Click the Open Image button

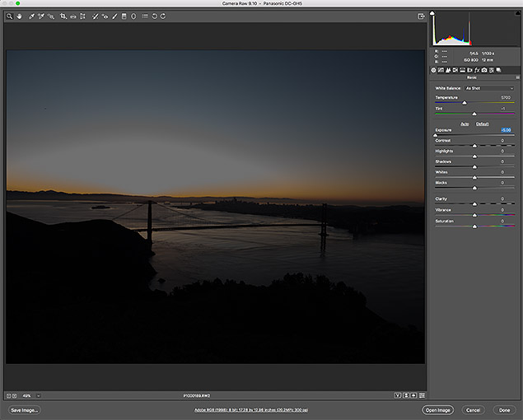437,409
